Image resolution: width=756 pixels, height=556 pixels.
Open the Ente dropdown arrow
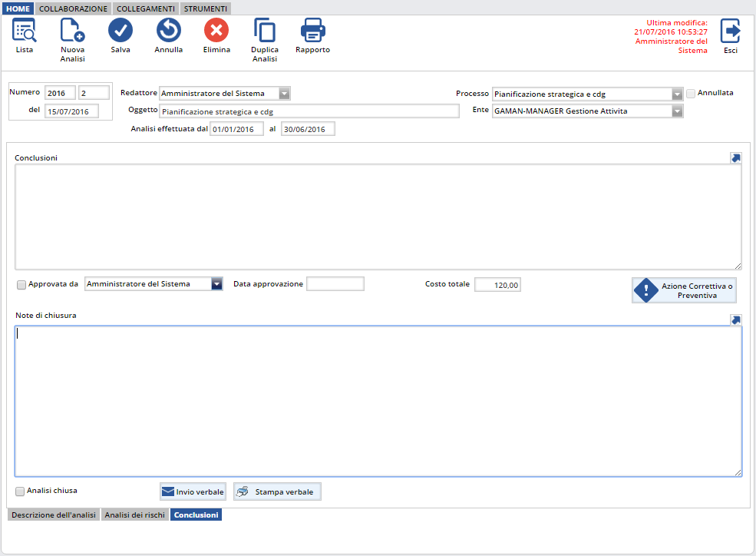pos(677,111)
